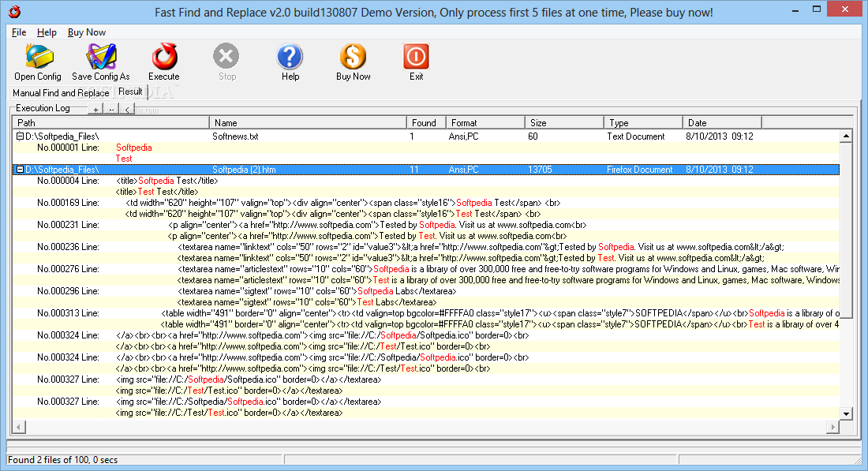Sort by the Path column header

click(x=110, y=123)
